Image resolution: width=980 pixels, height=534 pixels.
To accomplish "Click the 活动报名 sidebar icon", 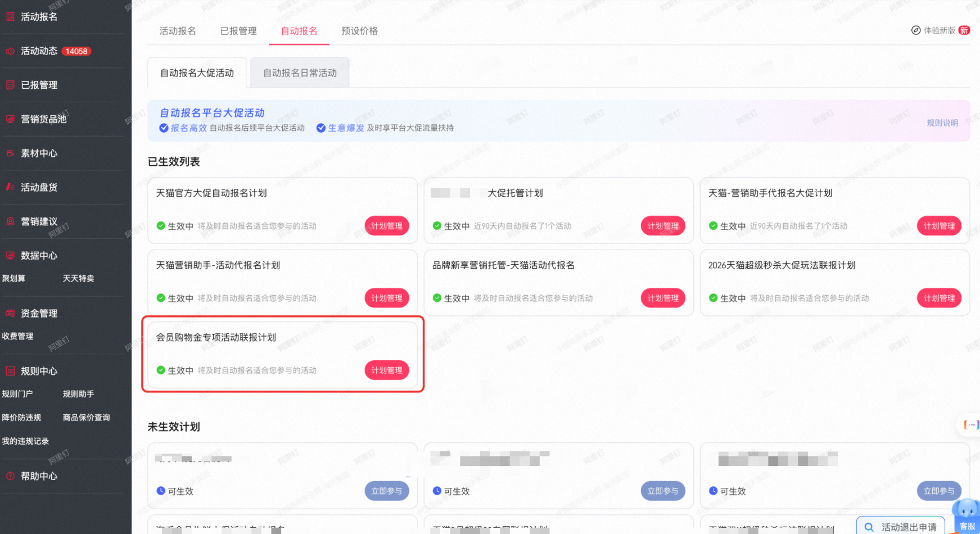I will click(10, 17).
